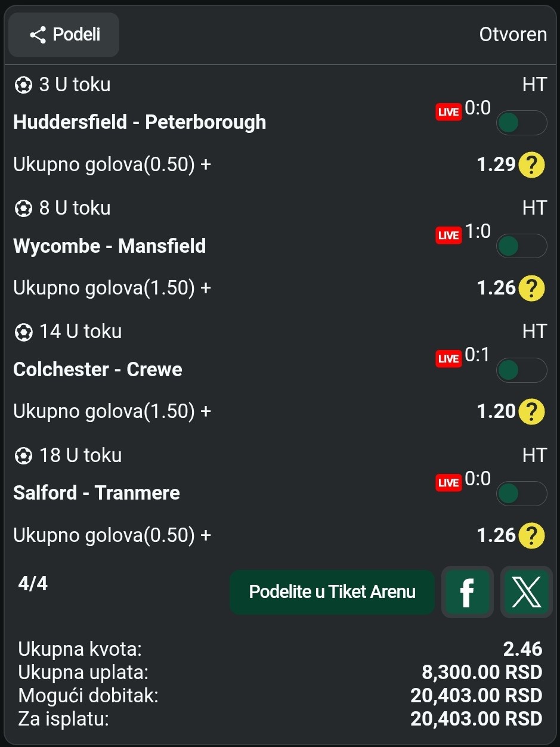This screenshot has width=560, height=747.
Task: Click the LIVE badge for Colchester - Crewe
Action: point(448,359)
